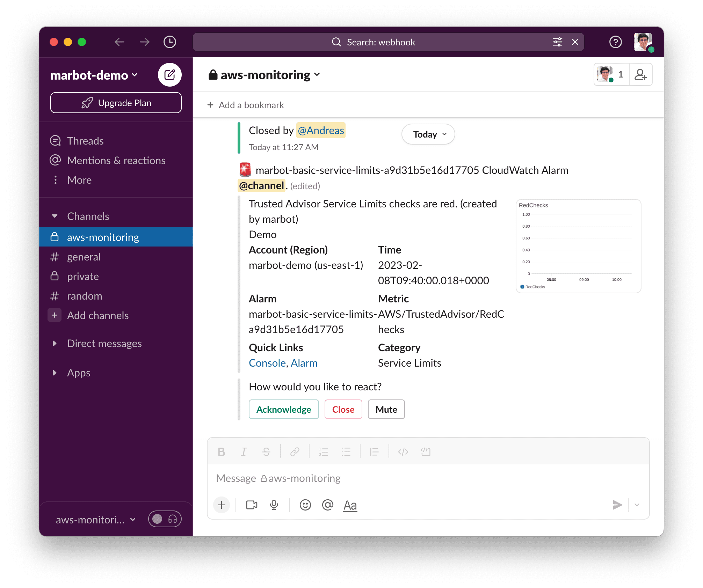Open the More sidebar item

[x=116, y=180]
